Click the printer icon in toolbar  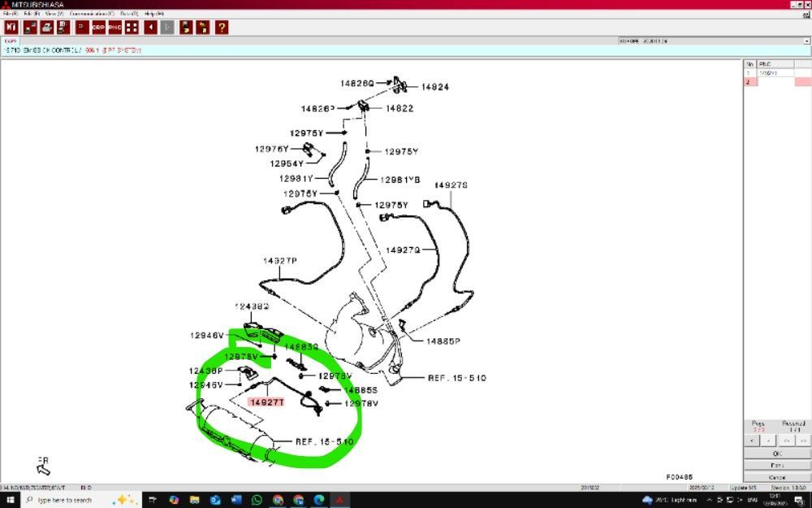pos(47,28)
